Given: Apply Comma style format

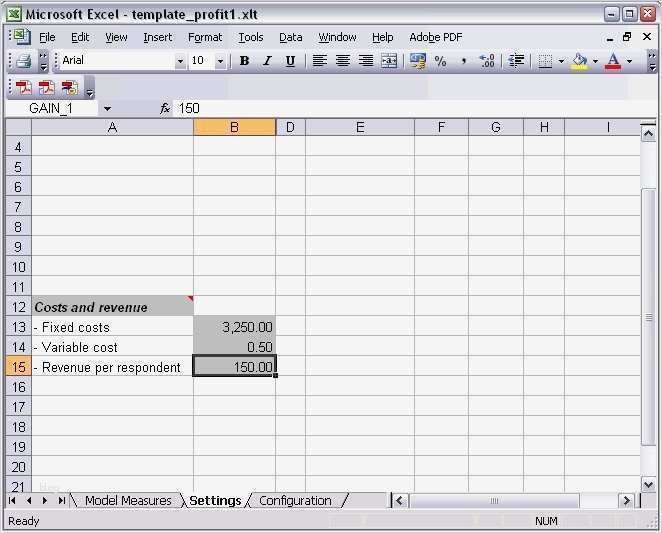Looking at the screenshot, I should 464,61.
